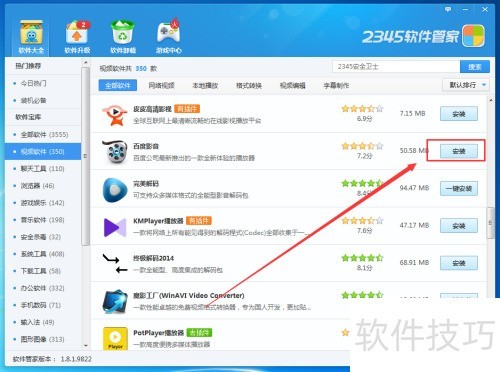Click 安装 button for 百度影音
This screenshot has width=500, height=372.
(459, 151)
